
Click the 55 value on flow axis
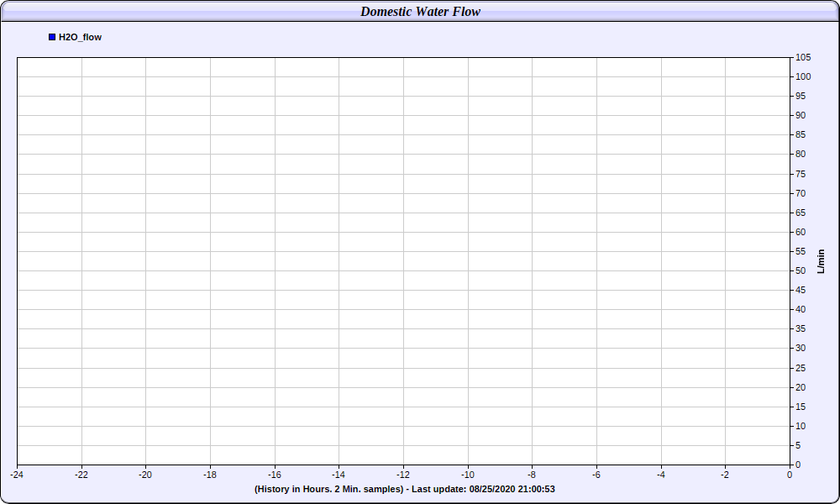801,251
